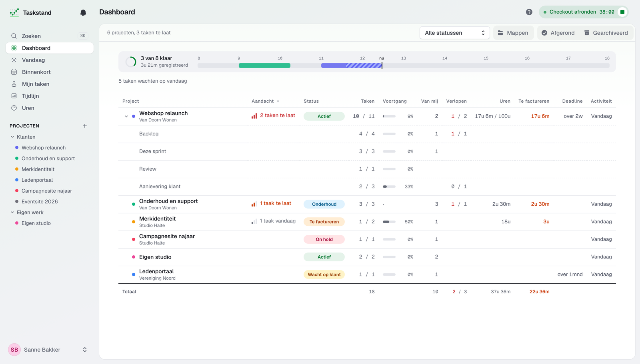Click the Taskstand logo
The height and width of the screenshot is (364, 640).
coord(14,13)
